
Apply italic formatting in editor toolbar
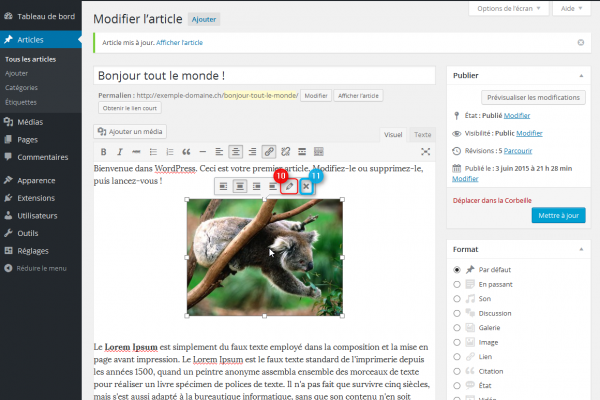point(119,152)
